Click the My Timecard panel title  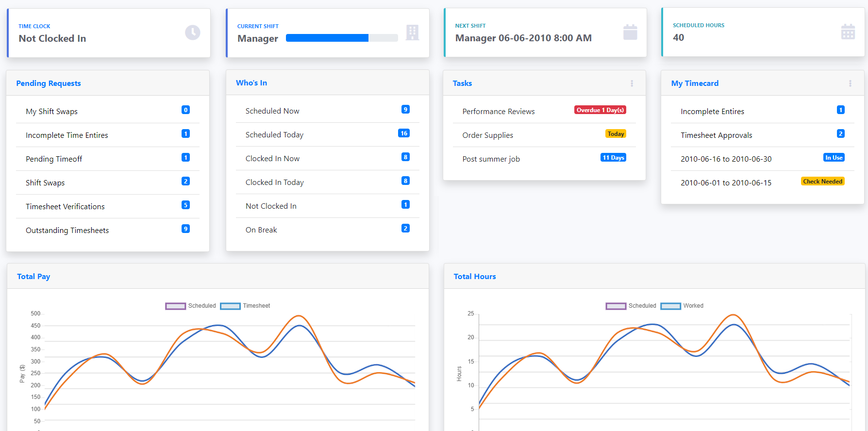[695, 83]
